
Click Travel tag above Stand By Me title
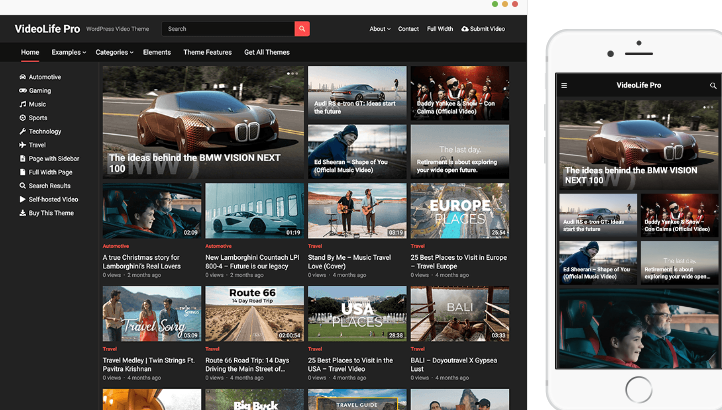tap(315, 246)
